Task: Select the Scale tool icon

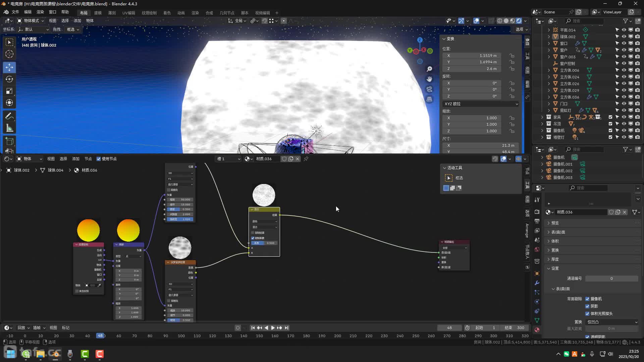Action: coord(9,91)
